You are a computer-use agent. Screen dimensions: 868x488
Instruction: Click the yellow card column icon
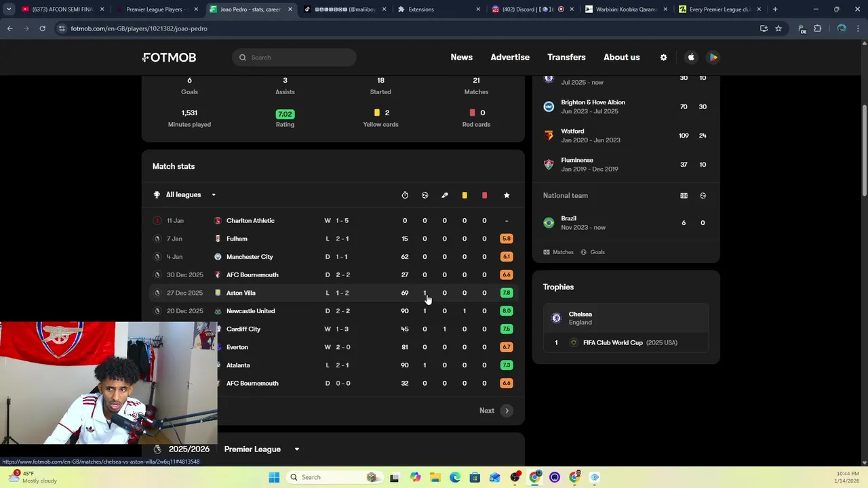point(465,195)
